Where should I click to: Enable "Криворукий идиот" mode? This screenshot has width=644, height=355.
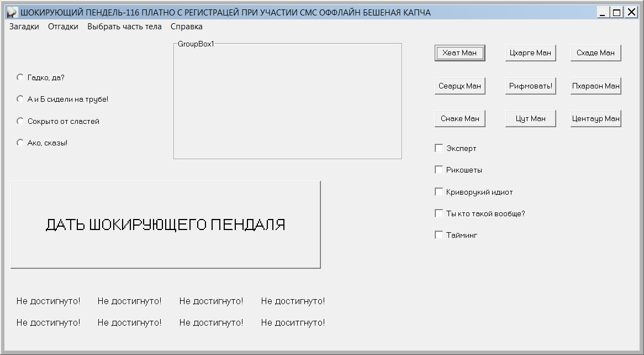click(x=439, y=191)
